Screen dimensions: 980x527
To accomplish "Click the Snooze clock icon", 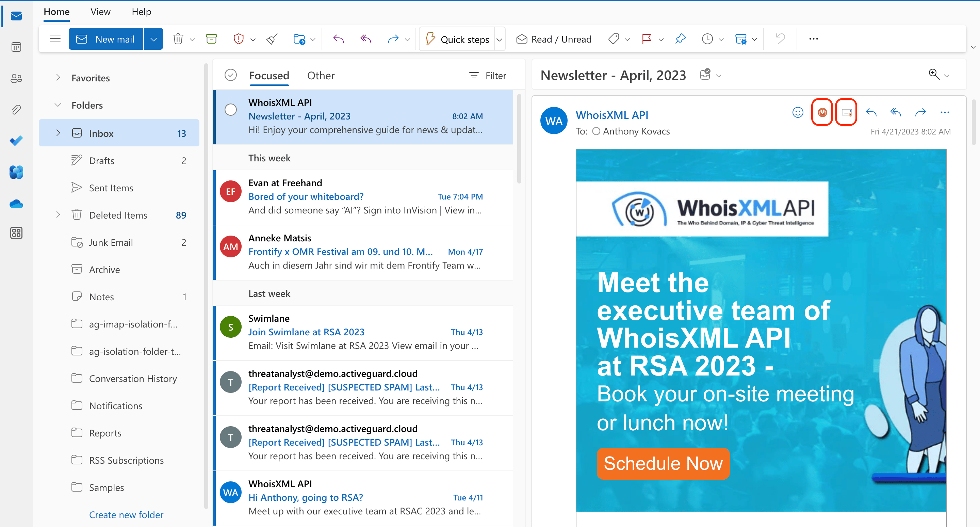I will pyautogui.click(x=707, y=39).
